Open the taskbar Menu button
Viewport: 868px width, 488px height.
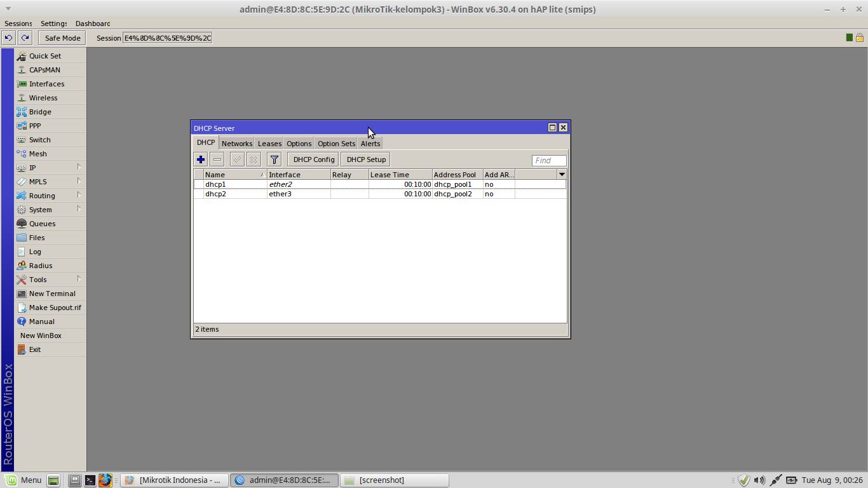click(x=24, y=480)
